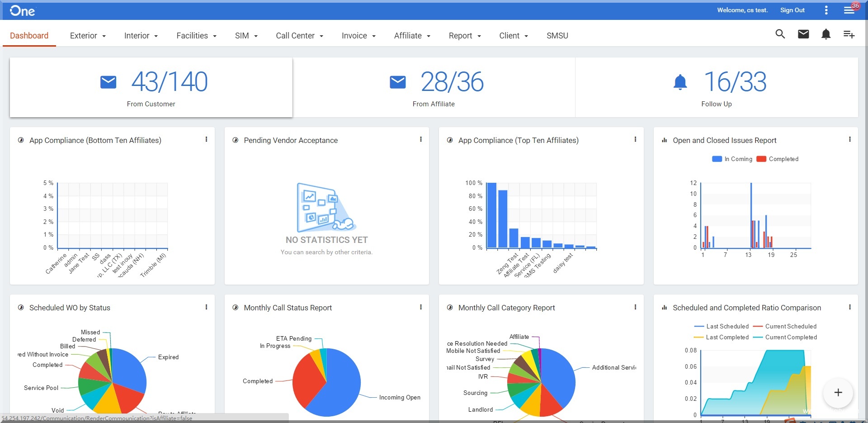Expand the Call Center dropdown
868x423 pixels.
click(x=299, y=36)
